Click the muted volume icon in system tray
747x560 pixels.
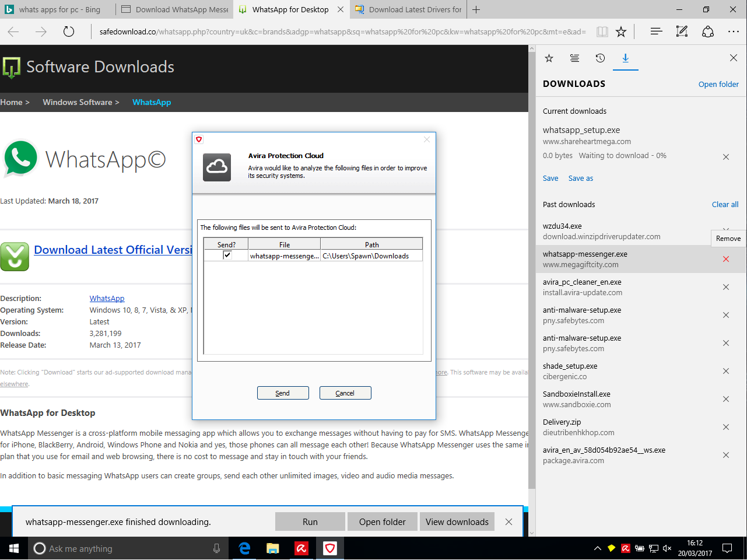[667, 548]
